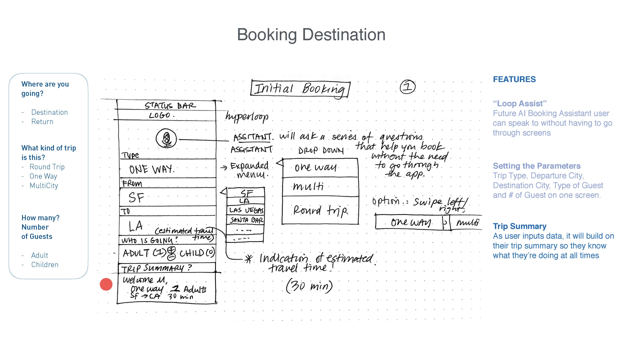Click the 'Welcome M' trip summary box
The width and height of the screenshot is (644, 362).
(167, 288)
